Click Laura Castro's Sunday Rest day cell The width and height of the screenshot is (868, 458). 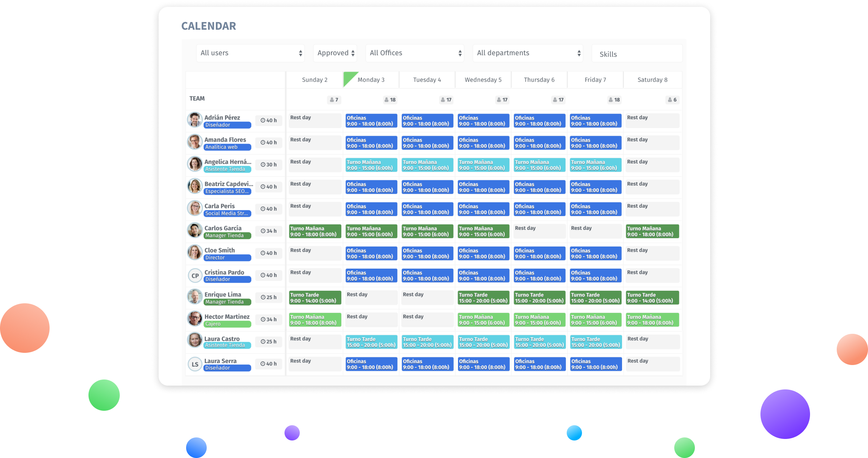[315, 342]
